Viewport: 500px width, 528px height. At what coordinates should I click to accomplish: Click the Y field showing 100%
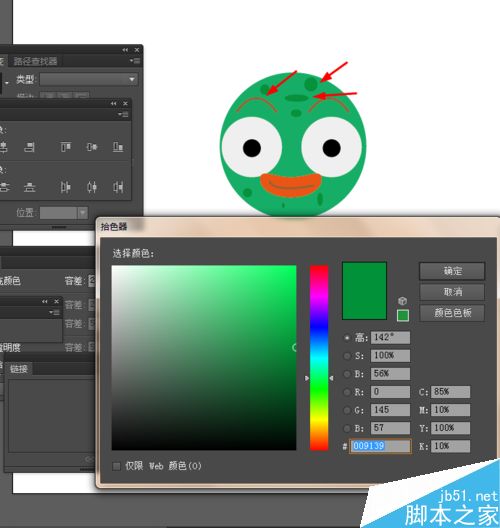tap(451, 428)
